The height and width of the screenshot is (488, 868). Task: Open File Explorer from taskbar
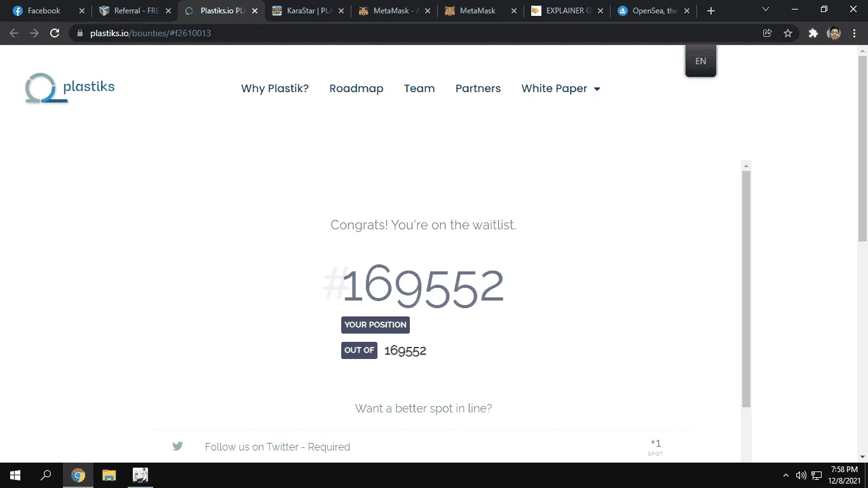(109, 475)
